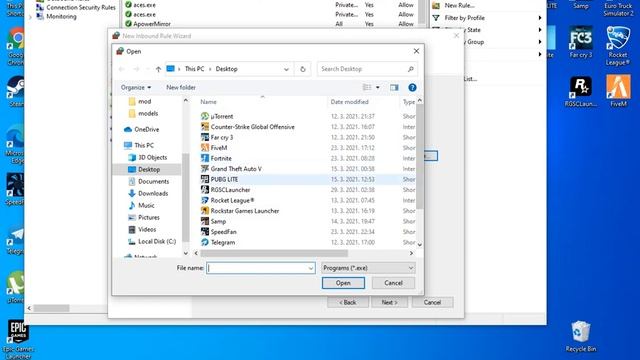This screenshot has width=640, height=360.
Task: Refresh the Desktop folder listing
Action: click(302, 69)
